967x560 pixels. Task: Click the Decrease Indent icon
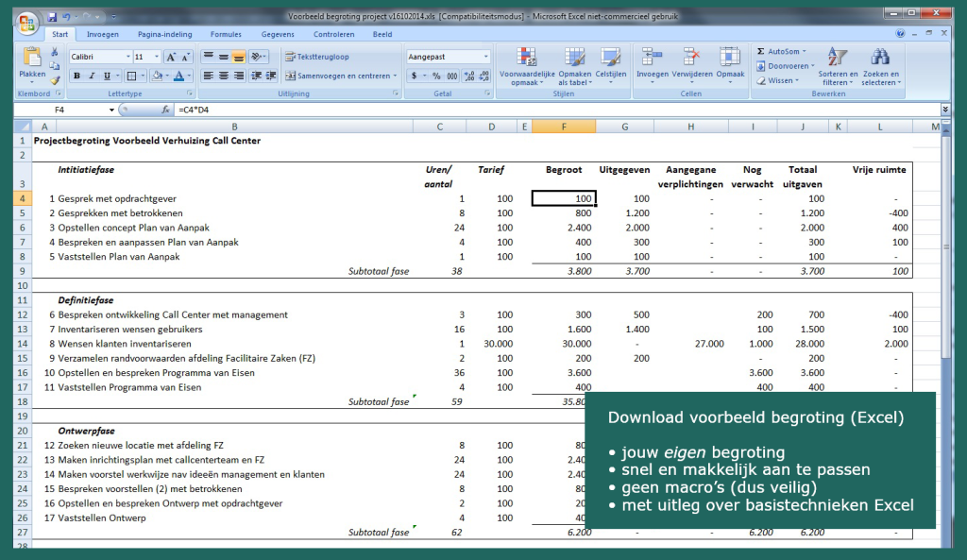256,76
